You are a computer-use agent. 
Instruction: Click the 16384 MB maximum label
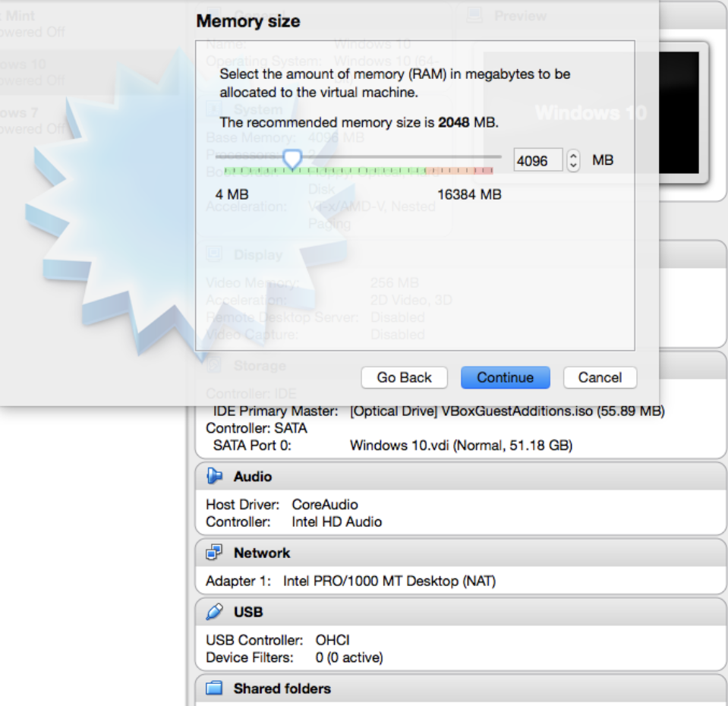(x=469, y=194)
